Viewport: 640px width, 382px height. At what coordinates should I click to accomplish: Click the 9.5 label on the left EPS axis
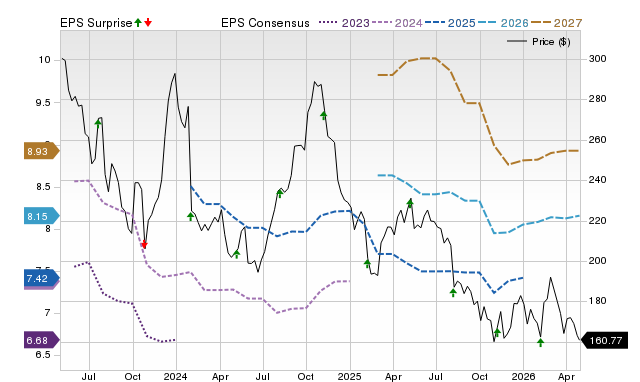[x=43, y=102]
